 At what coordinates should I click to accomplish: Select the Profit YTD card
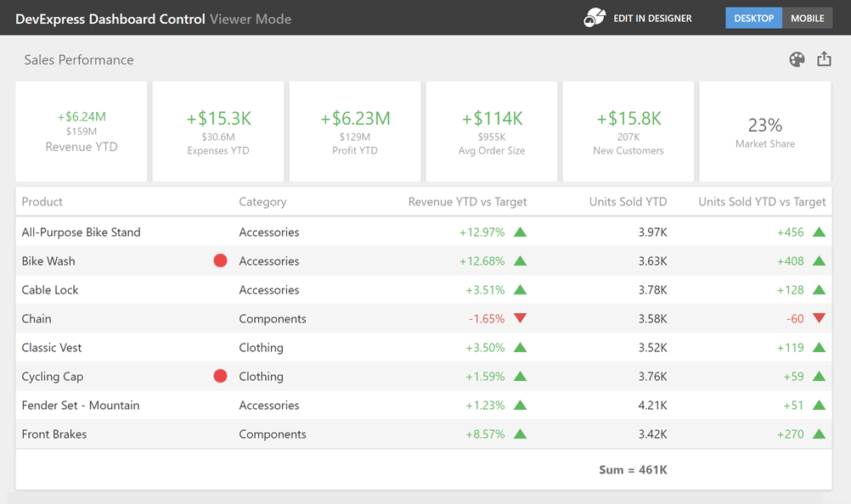(x=355, y=132)
